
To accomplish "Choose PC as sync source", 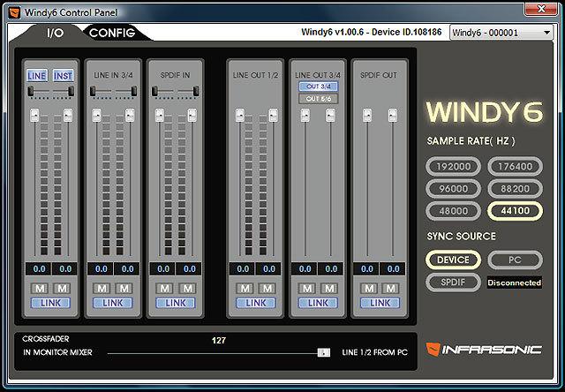I will pyautogui.click(x=514, y=260).
